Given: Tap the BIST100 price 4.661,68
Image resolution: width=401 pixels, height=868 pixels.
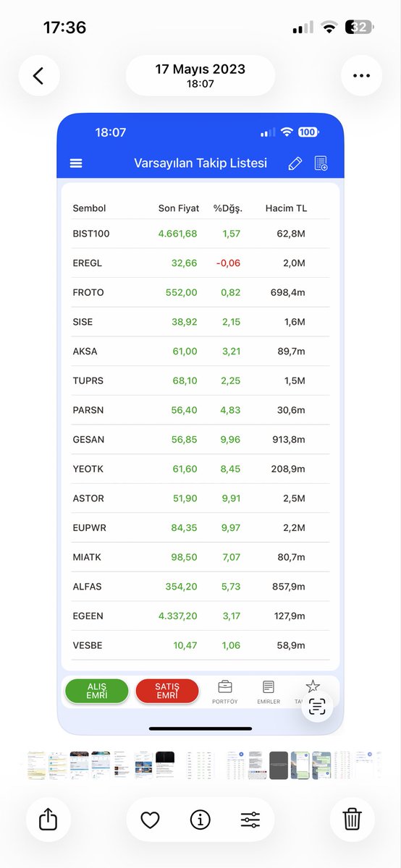Looking at the screenshot, I should coord(177,234).
